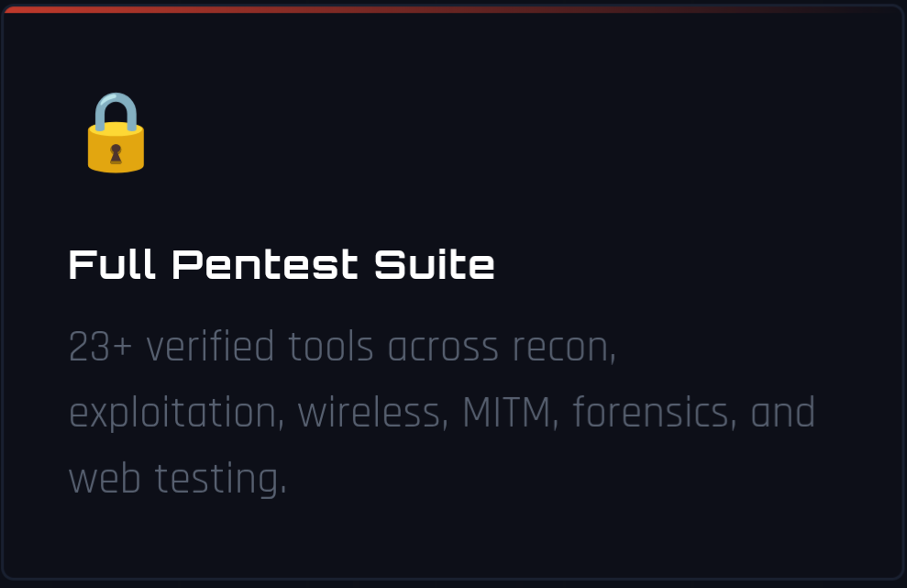Click the word Suite in the title
907x588 pixels.
435,265
